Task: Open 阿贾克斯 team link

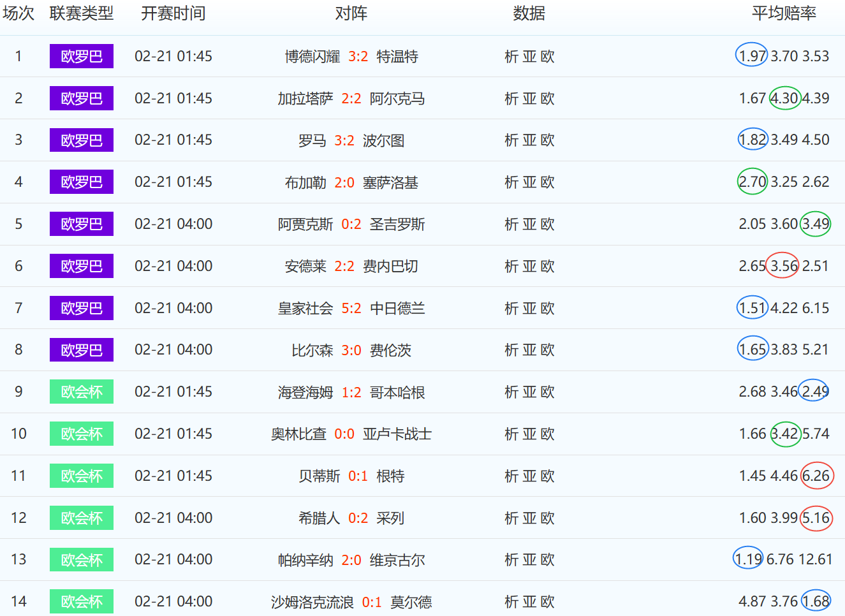Action: [305, 224]
